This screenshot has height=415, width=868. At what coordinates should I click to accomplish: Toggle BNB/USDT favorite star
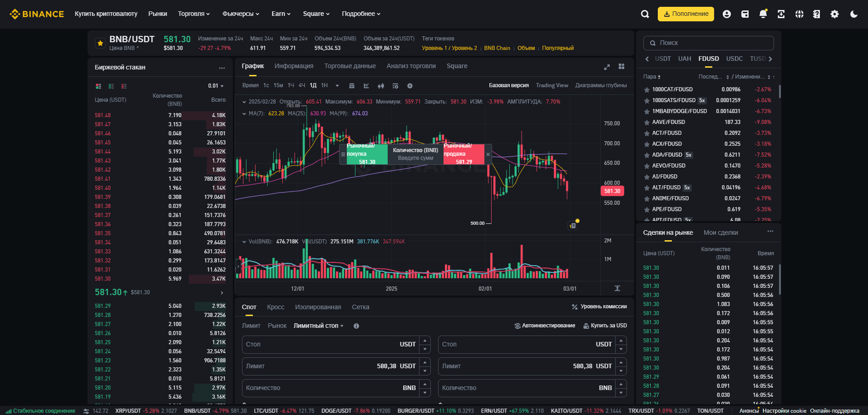coord(100,43)
